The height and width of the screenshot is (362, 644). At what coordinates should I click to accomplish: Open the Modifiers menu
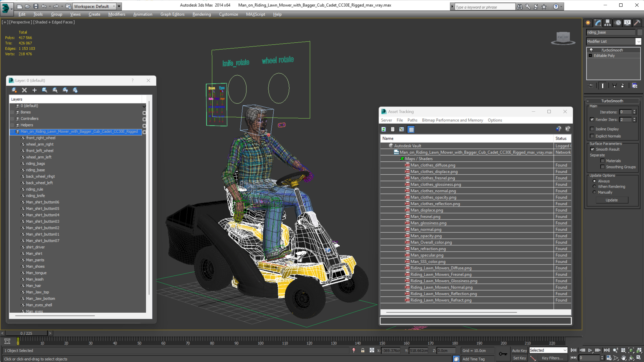(x=116, y=14)
